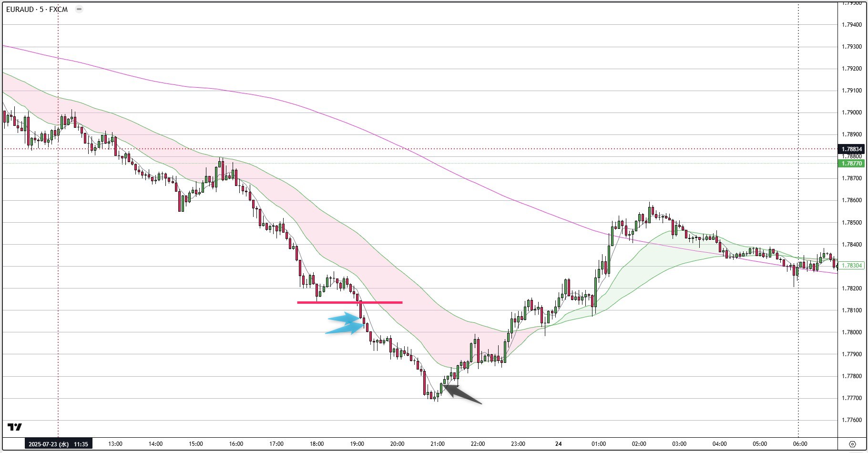Click the 1.78900 price axis label

[852, 134]
